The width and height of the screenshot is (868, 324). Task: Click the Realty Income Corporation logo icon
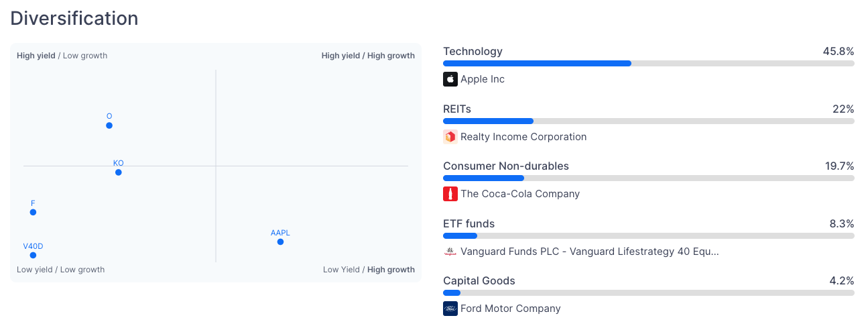450,137
